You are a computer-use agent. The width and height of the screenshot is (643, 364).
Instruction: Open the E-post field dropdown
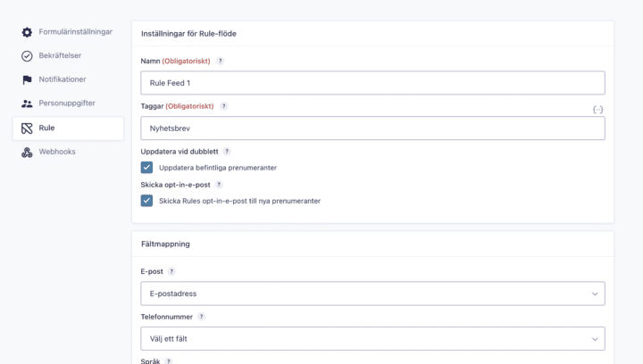(x=372, y=294)
